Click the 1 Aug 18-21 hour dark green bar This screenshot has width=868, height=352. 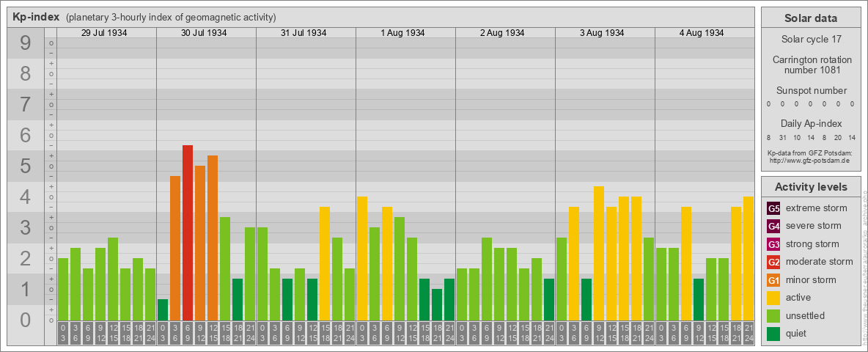[x=437, y=305]
